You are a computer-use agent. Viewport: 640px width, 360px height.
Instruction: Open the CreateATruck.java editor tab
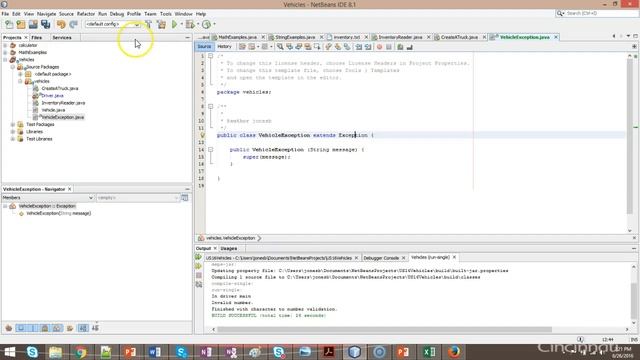point(459,37)
